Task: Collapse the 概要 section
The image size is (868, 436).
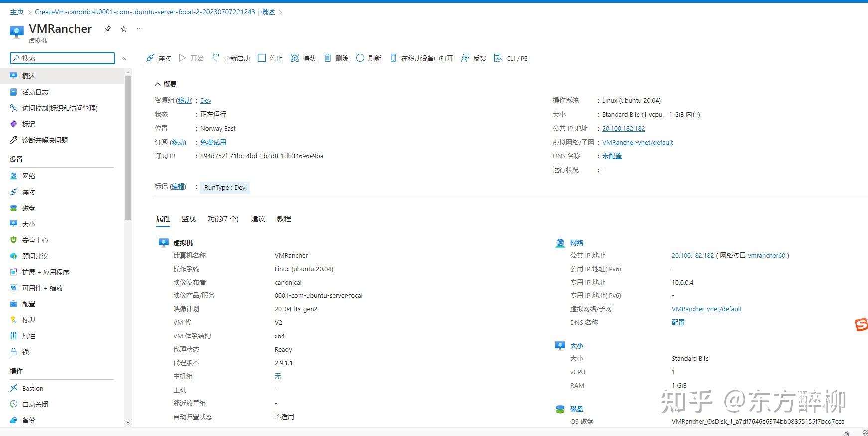Action: click(166, 84)
